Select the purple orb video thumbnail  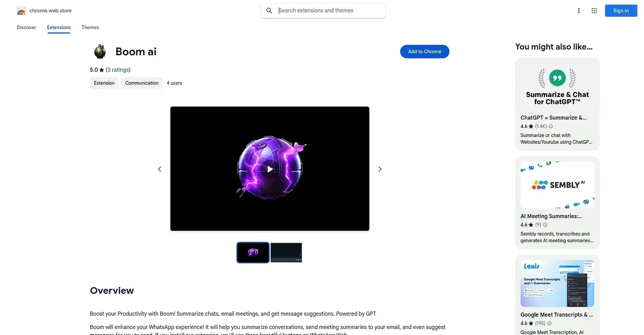coord(253,253)
